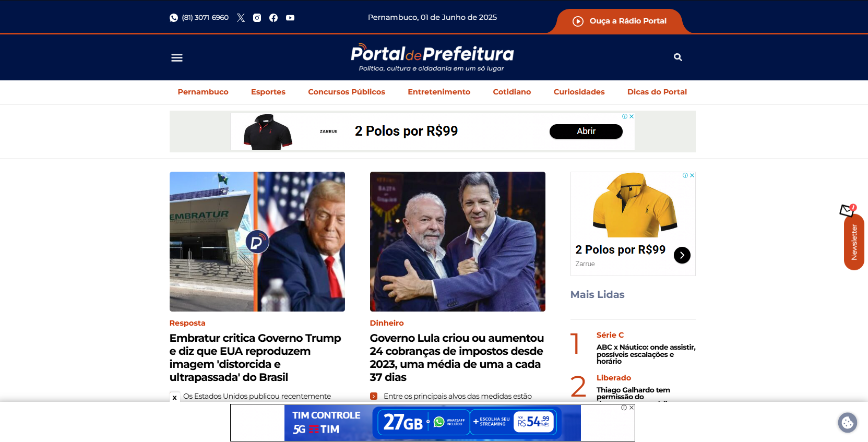Open the hamburger menu
This screenshot has width=868, height=442.
pos(177,57)
